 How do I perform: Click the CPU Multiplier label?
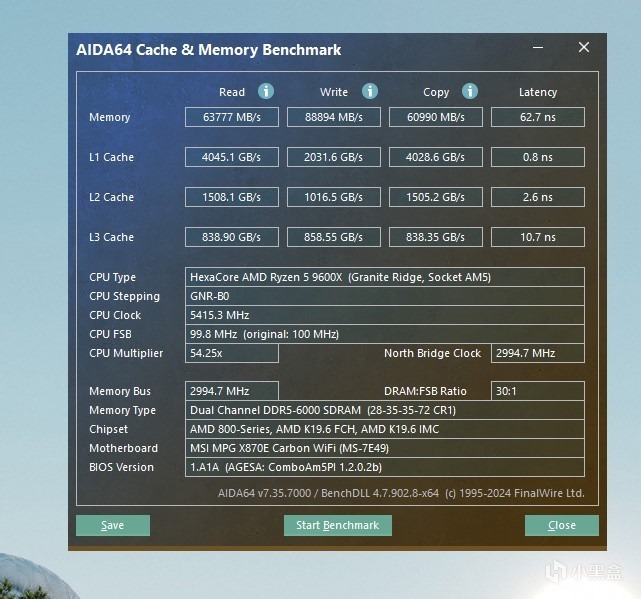(126, 353)
